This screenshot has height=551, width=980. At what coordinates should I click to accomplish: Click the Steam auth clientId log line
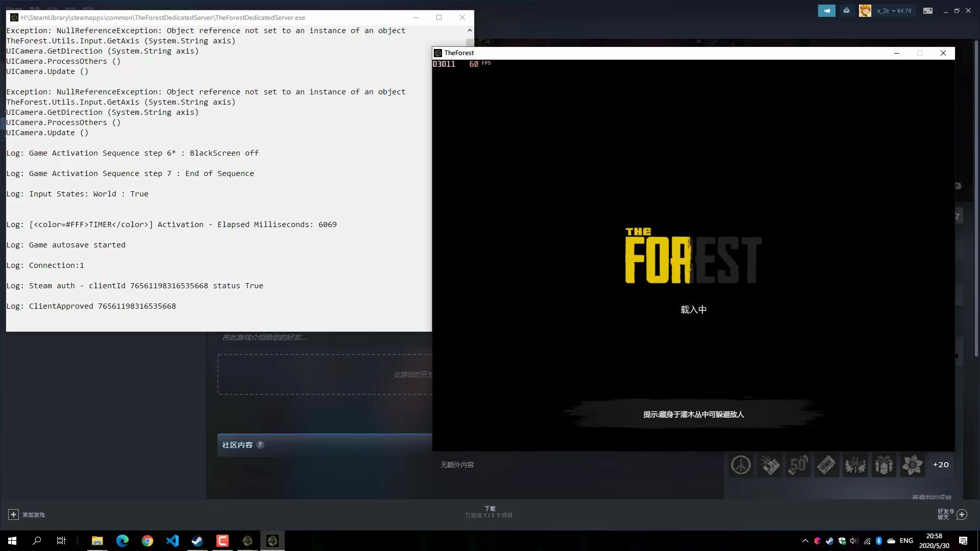135,286
